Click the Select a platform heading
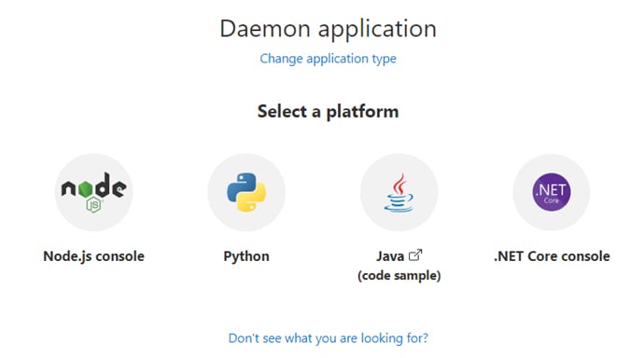The image size is (644, 358). [x=328, y=112]
